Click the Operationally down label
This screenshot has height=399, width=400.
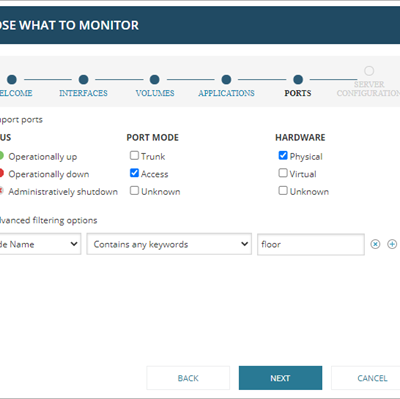click(x=49, y=174)
